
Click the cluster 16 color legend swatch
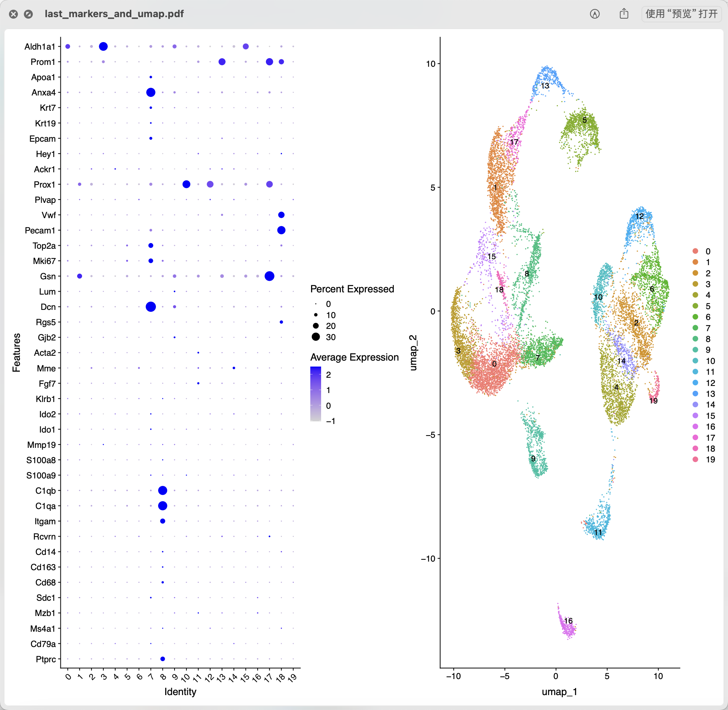[695, 426]
